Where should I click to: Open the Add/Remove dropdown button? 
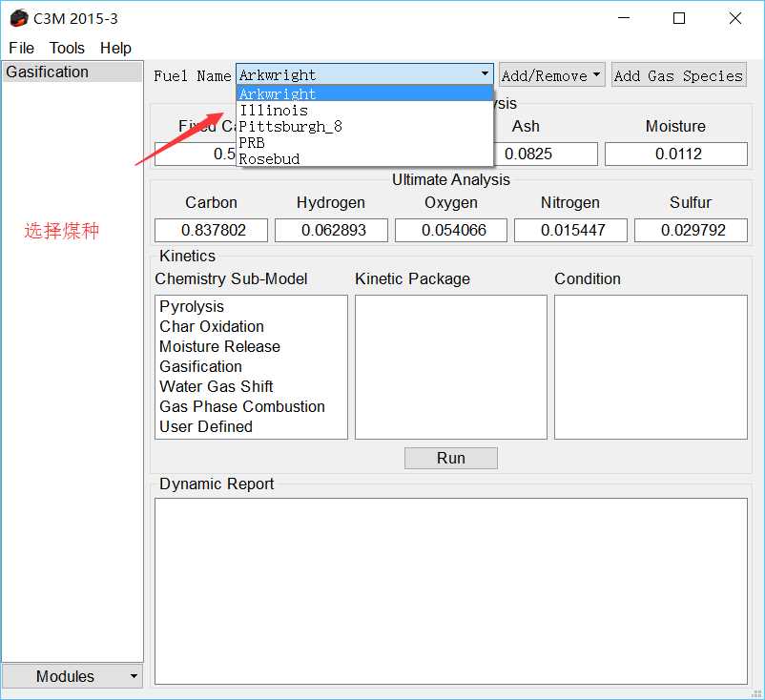tap(551, 75)
